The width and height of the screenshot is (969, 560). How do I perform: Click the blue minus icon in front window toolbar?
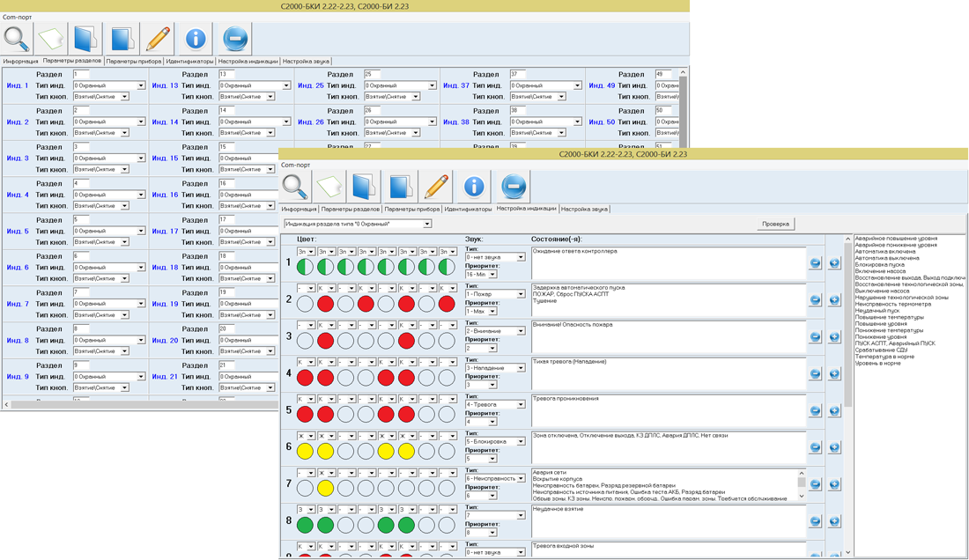(514, 187)
